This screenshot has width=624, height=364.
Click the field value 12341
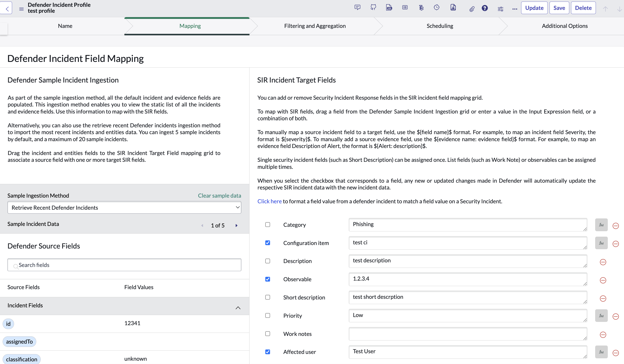(x=132, y=323)
